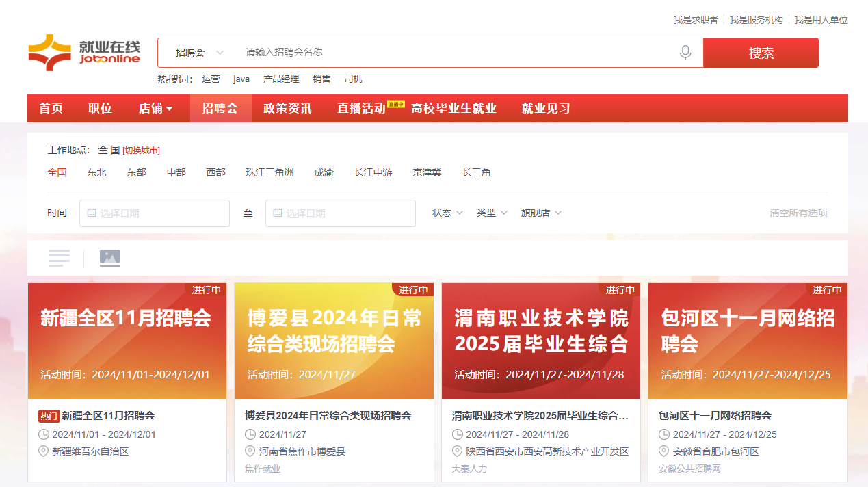Click the microphone voice search icon

[x=685, y=53]
